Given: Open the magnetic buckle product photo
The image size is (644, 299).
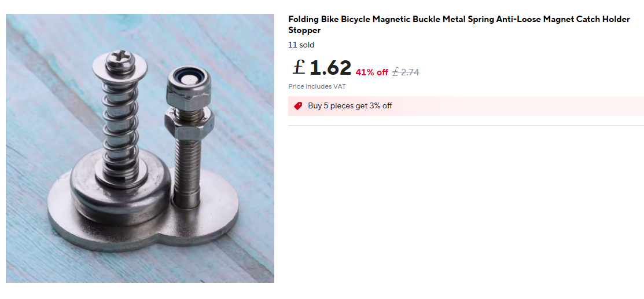Looking at the screenshot, I should (140, 148).
